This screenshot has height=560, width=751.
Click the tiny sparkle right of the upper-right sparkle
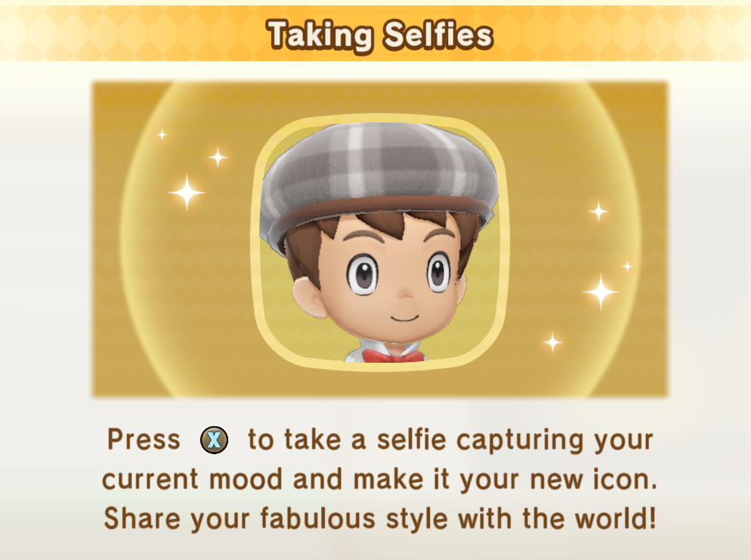pyautogui.click(x=627, y=266)
